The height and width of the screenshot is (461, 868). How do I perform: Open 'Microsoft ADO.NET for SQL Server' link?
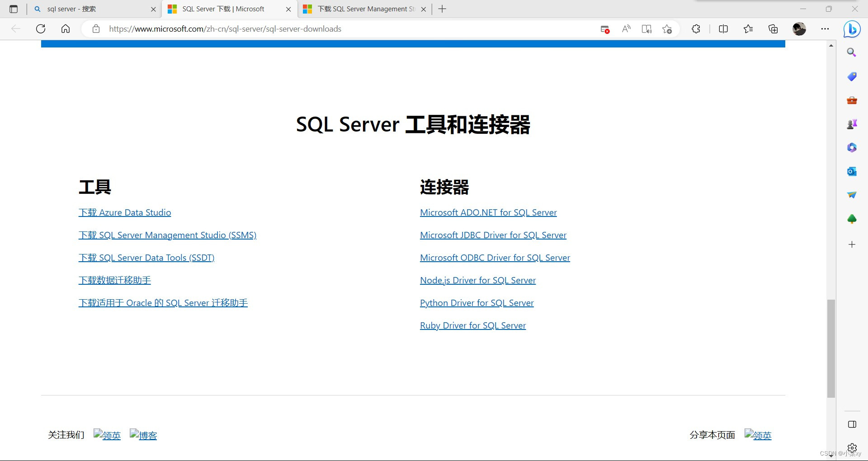488,212
